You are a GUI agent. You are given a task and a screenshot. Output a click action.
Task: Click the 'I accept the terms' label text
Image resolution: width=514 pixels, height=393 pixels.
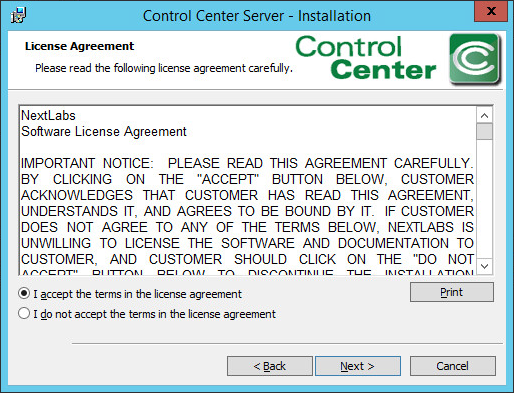[x=137, y=294]
